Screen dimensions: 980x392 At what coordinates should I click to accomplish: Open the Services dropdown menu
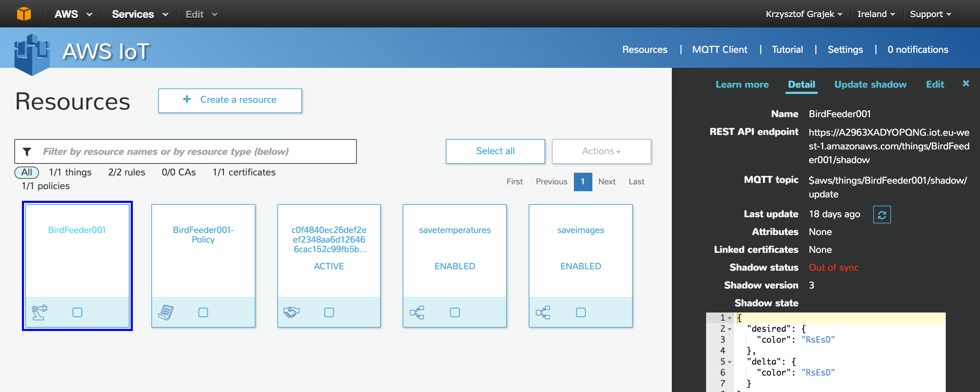[140, 14]
